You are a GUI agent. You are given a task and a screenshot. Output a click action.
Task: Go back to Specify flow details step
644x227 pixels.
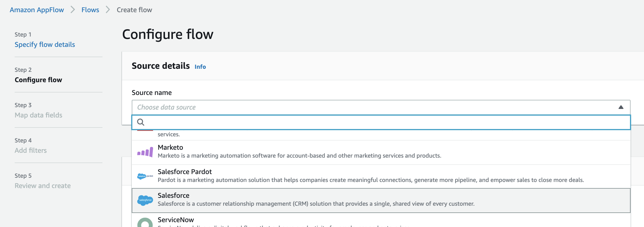[45, 45]
